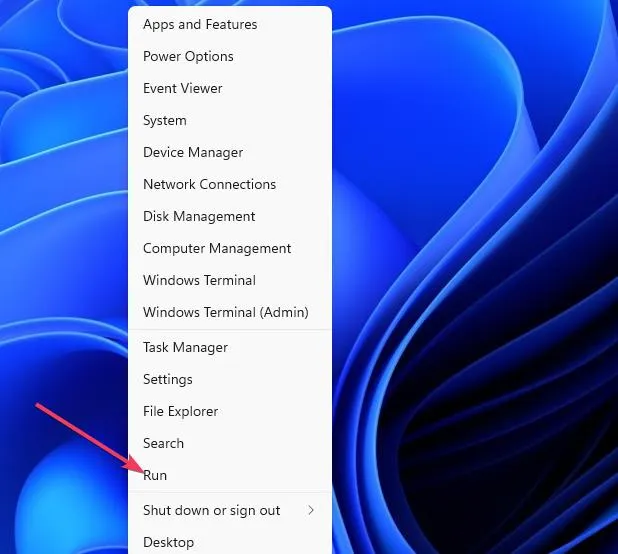This screenshot has height=554, width=618.
Task: Open Task Manager
Action: [230, 347]
